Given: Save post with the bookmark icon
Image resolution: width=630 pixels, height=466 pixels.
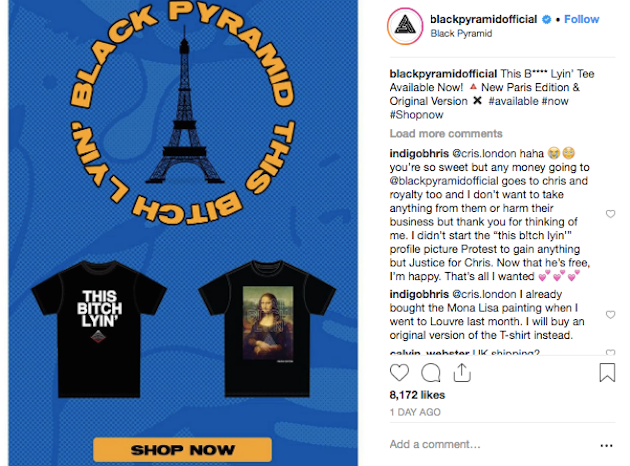Looking at the screenshot, I should point(607,372).
